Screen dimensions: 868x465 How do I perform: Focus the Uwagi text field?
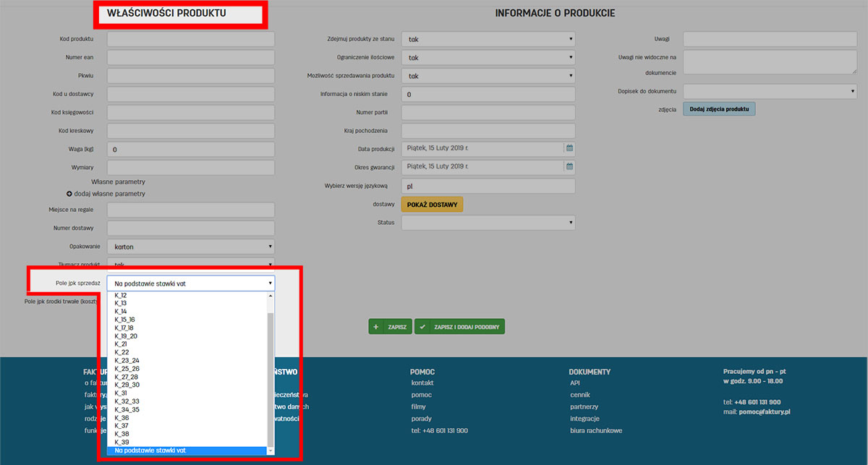click(770, 39)
